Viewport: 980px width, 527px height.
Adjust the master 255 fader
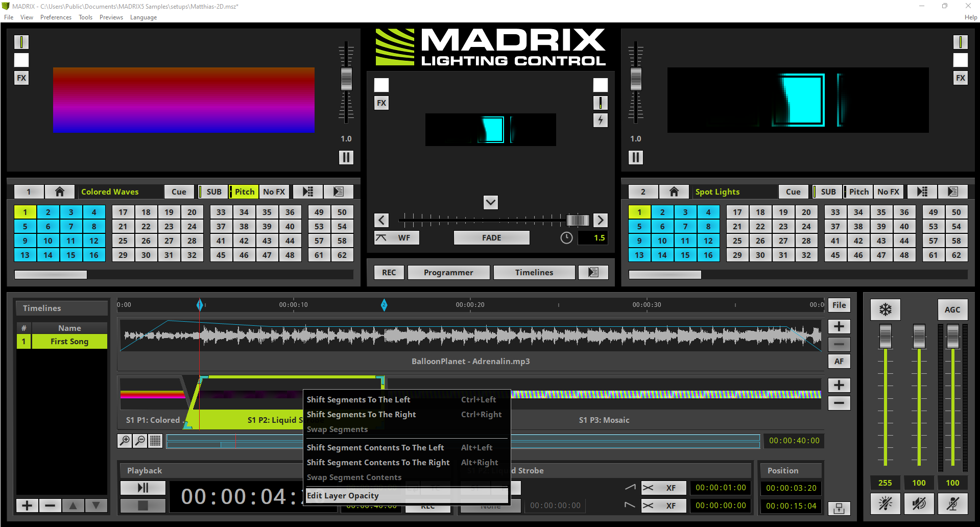coord(885,337)
